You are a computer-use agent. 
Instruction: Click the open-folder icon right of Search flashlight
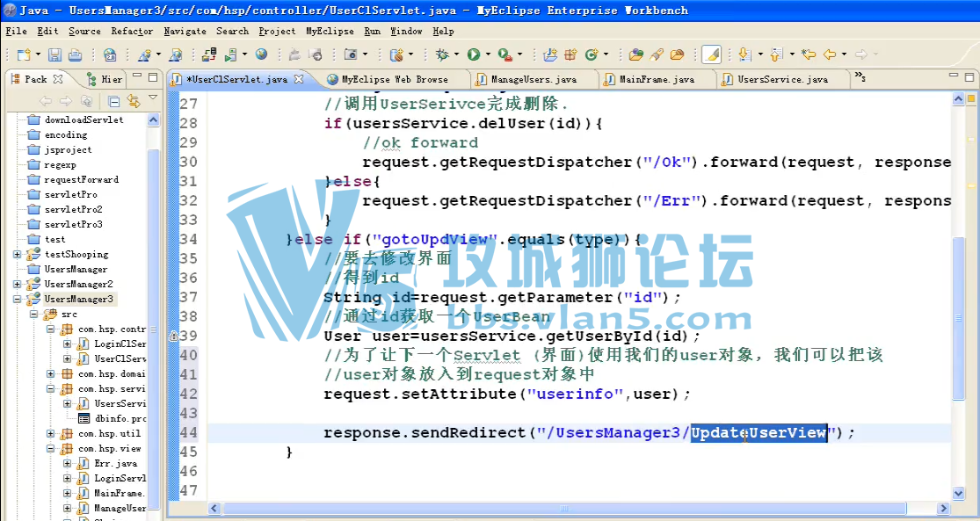click(677, 55)
